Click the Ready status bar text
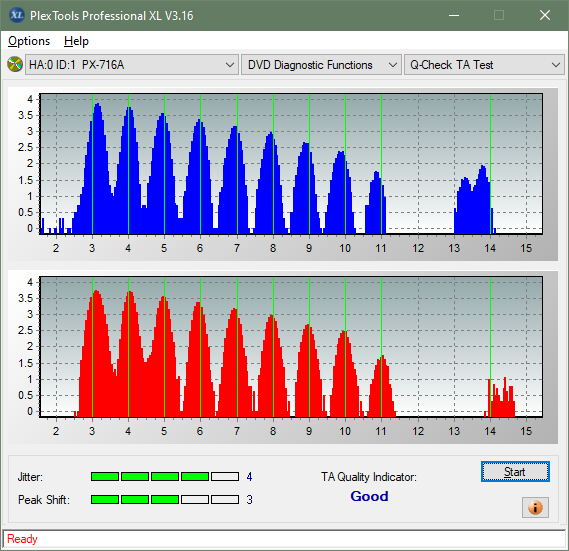 [x=22, y=539]
